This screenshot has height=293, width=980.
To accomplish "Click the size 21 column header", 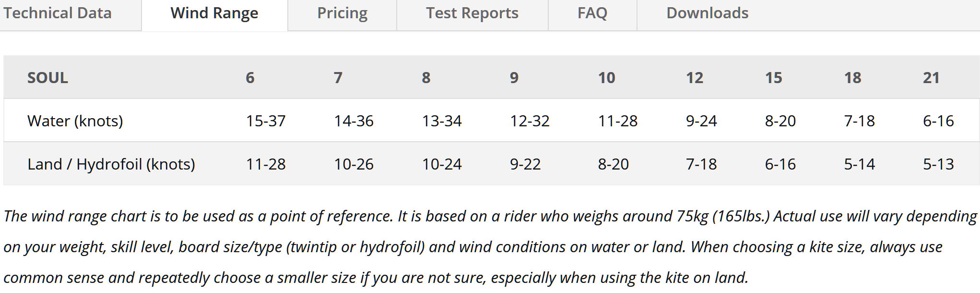I will (x=931, y=77).
